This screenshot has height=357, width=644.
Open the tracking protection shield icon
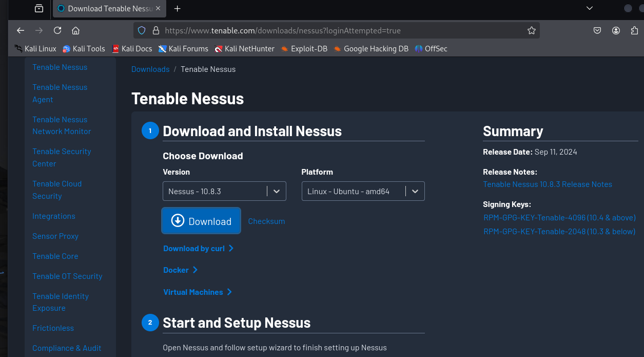[x=142, y=30]
